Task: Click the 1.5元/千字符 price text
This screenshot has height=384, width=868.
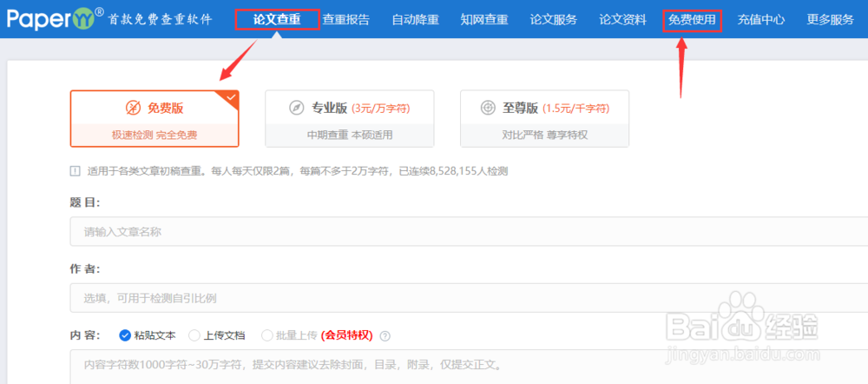Action: pos(575,108)
